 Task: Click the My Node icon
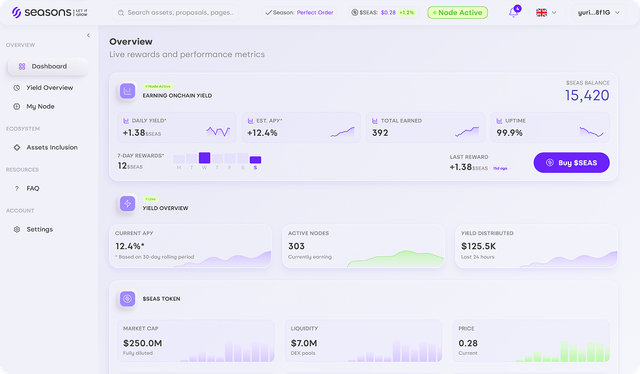tap(17, 106)
